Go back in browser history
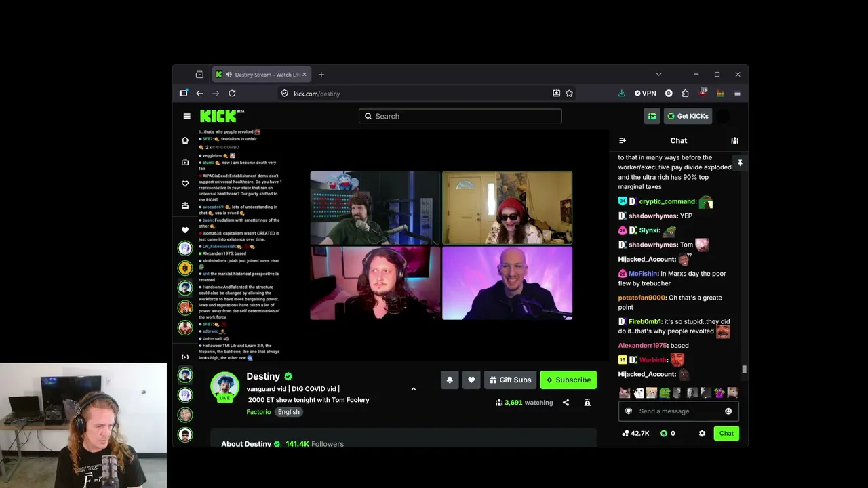Viewport: 868px width, 488px height. pyautogui.click(x=199, y=94)
